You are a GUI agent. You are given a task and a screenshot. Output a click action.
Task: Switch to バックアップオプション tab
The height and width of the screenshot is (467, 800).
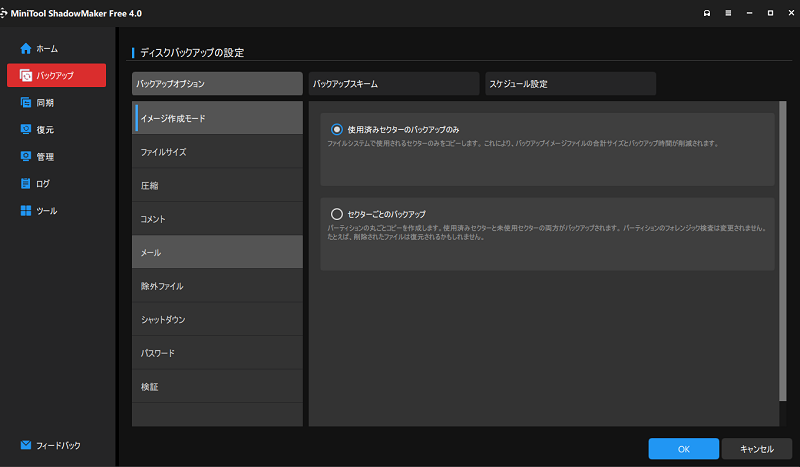pyautogui.click(x=217, y=84)
